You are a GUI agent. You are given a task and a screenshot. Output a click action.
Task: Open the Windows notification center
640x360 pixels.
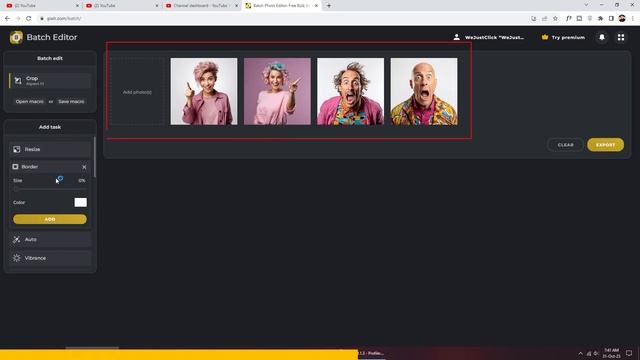click(x=629, y=353)
